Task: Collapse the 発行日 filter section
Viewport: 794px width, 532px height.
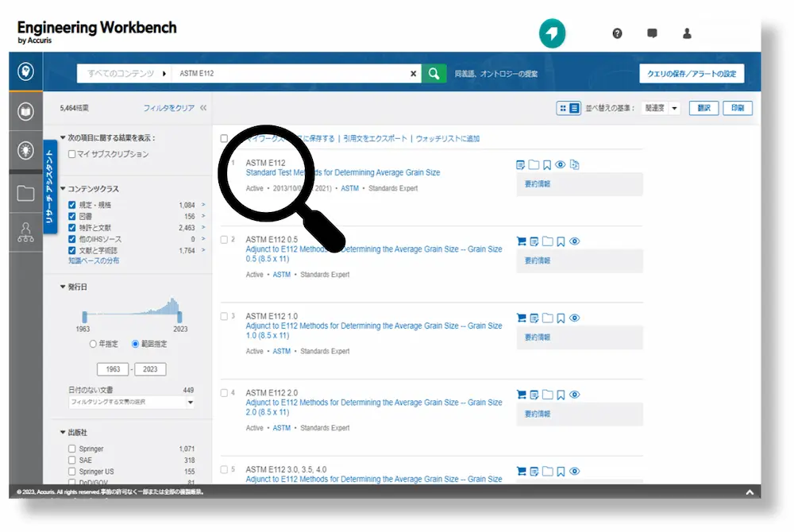Action: [63, 287]
